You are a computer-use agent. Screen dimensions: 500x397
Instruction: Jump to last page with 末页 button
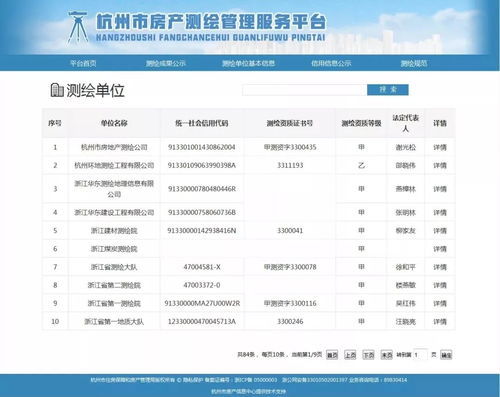pyautogui.click(x=387, y=355)
